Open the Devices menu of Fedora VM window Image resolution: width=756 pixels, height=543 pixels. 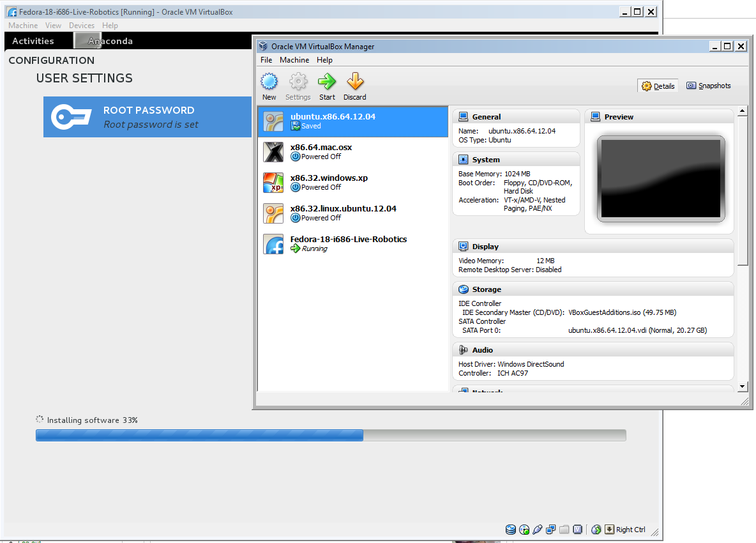(82, 26)
